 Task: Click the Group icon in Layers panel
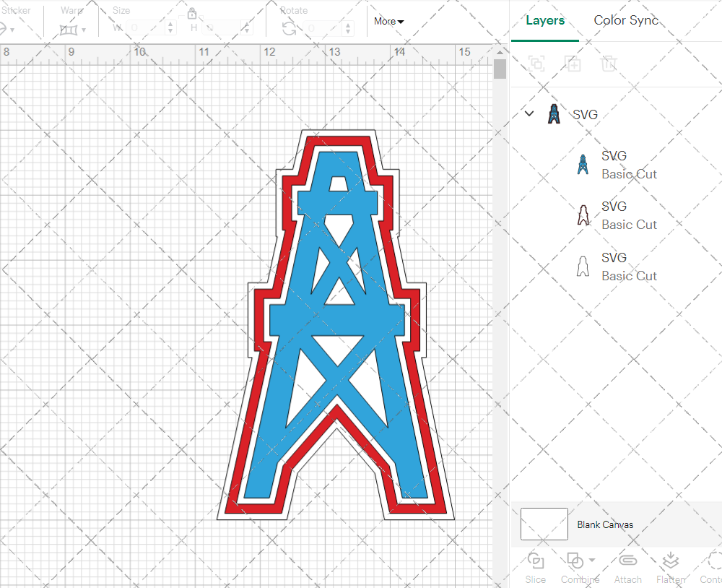536,63
